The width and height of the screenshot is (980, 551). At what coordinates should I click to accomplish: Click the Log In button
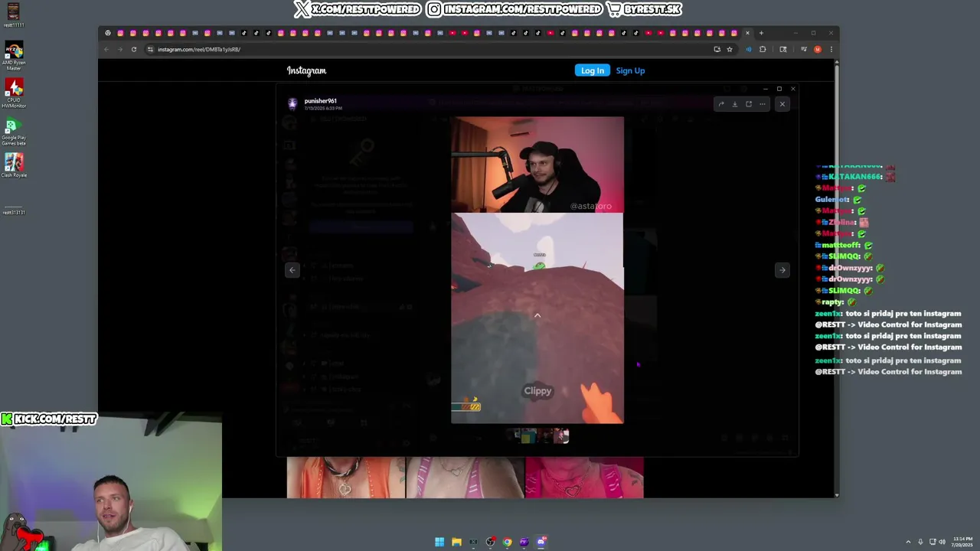[x=593, y=70]
